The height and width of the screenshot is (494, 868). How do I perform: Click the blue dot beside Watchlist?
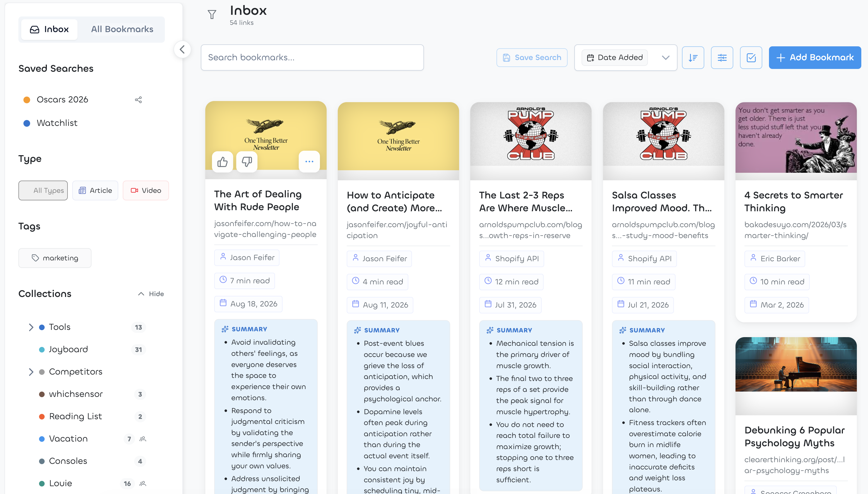[x=27, y=123]
